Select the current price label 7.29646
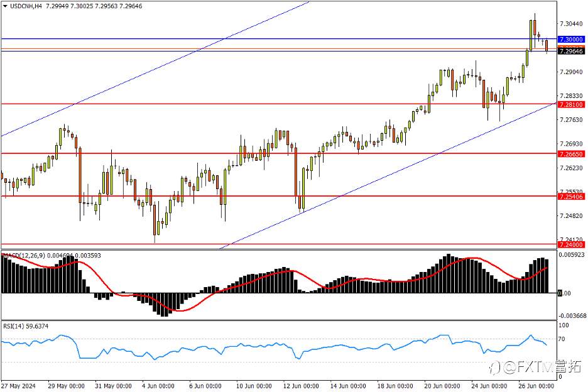Image resolution: width=588 pixels, height=392 pixels. point(571,51)
